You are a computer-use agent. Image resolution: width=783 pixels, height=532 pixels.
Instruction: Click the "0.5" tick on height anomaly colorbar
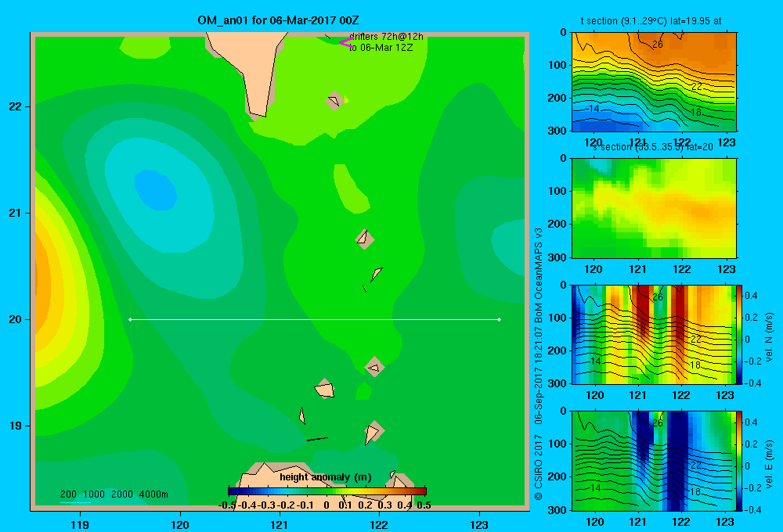pos(424,505)
